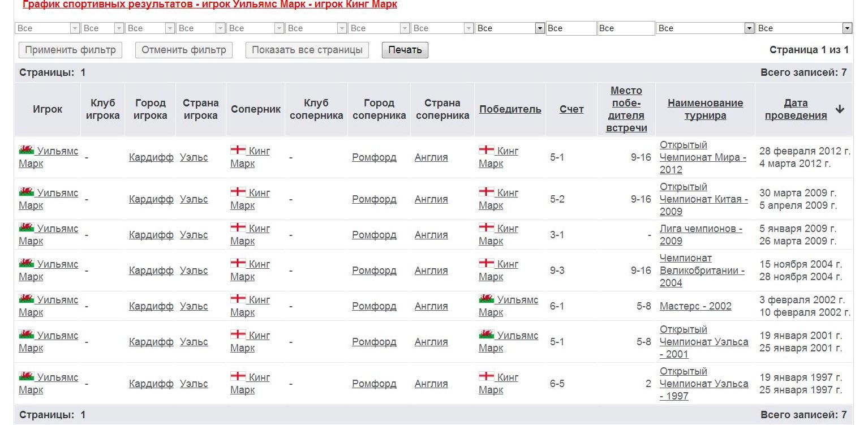Click England flag in first row Соперник column

point(238,150)
